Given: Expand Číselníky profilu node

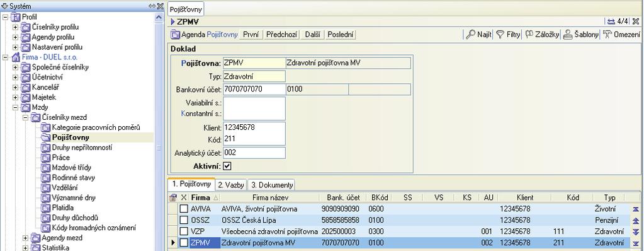Looking at the screenshot, I should pos(16,27).
